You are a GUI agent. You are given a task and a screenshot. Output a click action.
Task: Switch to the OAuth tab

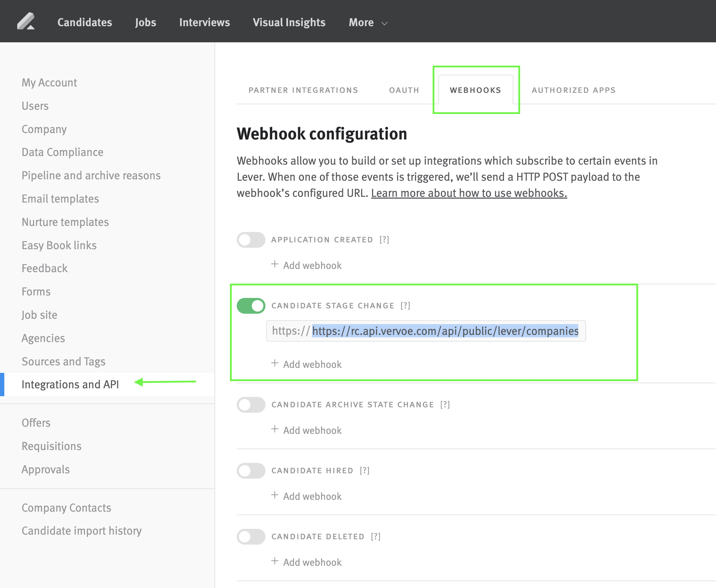(404, 90)
